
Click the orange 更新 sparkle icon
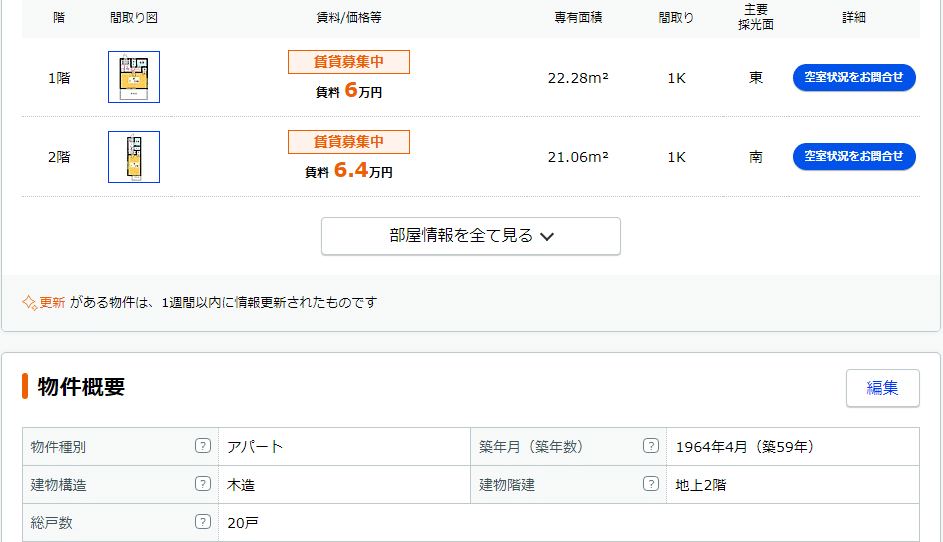[30, 302]
